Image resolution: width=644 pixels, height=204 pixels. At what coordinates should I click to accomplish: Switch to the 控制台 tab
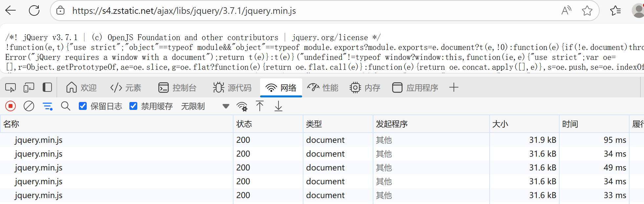point(177,88)
